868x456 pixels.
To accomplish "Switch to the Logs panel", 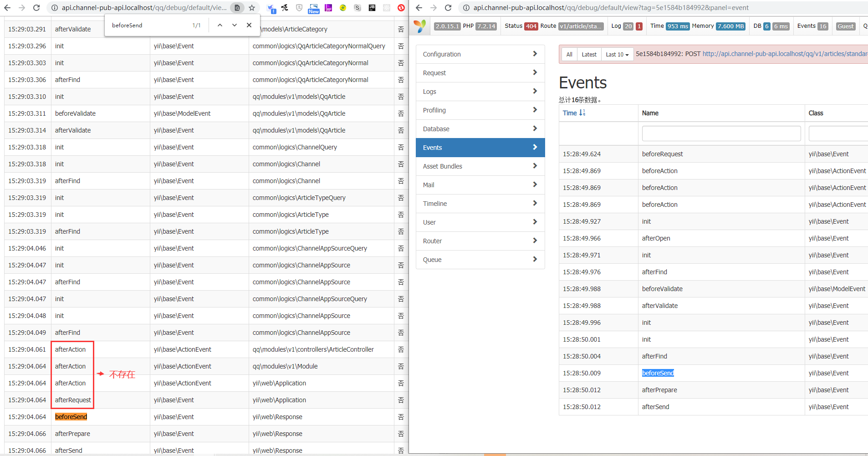I will click(x=480, y=92).
